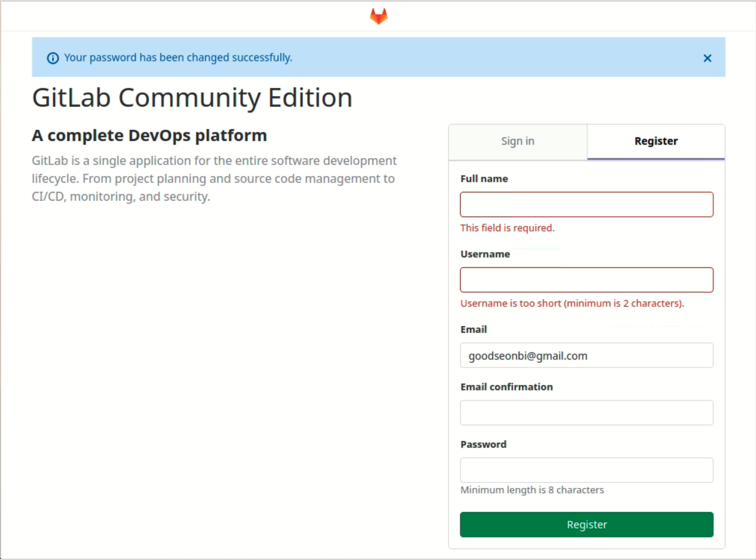Switch to the Sign in tab
Viewport: 756px width, 559px height.
pyautogui.click(x=518, y=141)
